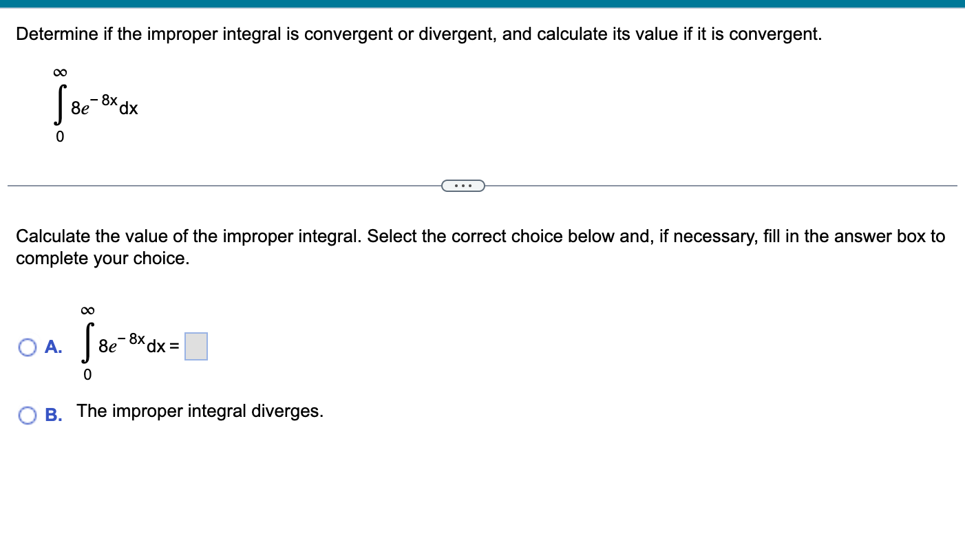Click the infinity symbol above the question integral
Viewport: 965px width, 560px height.
tap(60, 71)
